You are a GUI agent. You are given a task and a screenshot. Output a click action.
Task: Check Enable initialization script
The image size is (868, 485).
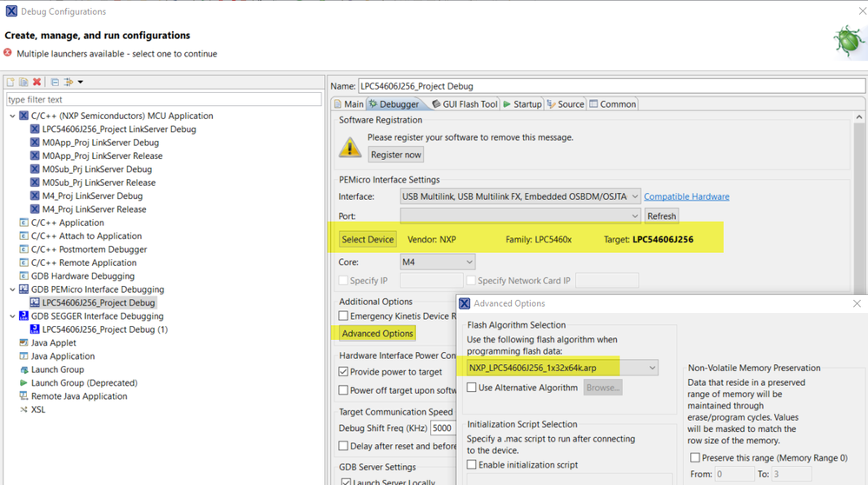click(x=472, y=464)
